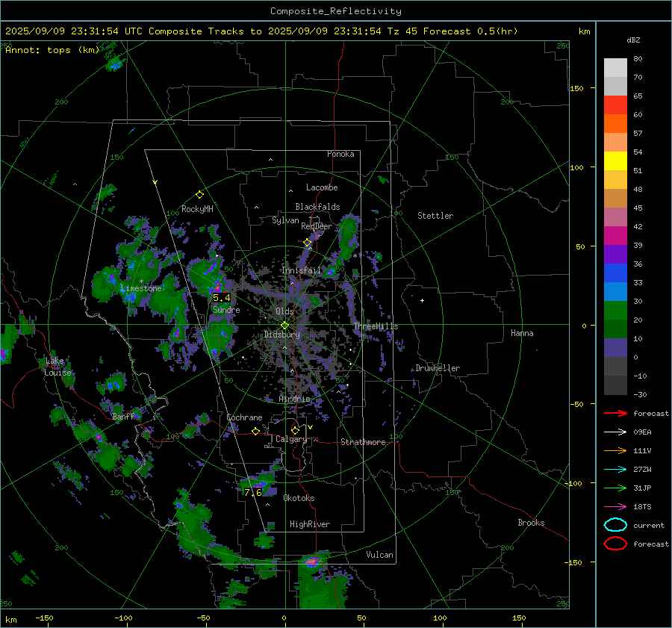
Task: Click the Banff town label
Action: tap(124, 417)
